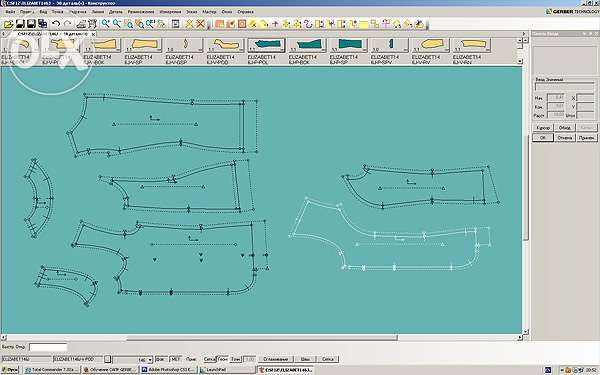The width and height of the screenshot is (600, 375).
Task: Toggle the MET units button in status bar
Action: 175,359
